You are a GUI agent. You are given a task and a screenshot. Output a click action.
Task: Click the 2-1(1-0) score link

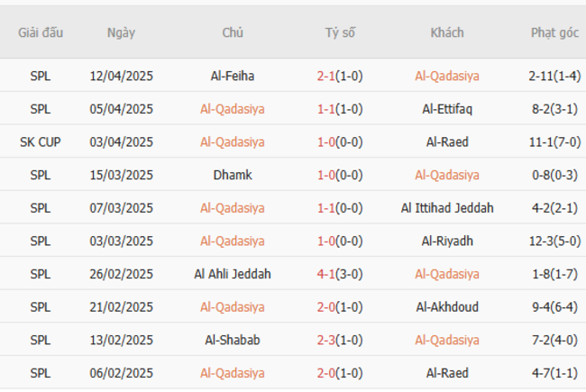click(340, 76)
